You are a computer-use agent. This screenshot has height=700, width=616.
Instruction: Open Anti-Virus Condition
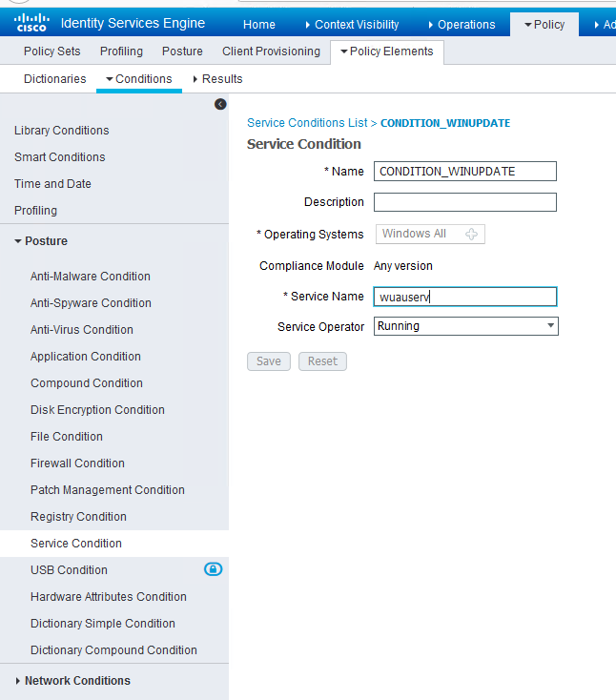[x=82, y=330]
